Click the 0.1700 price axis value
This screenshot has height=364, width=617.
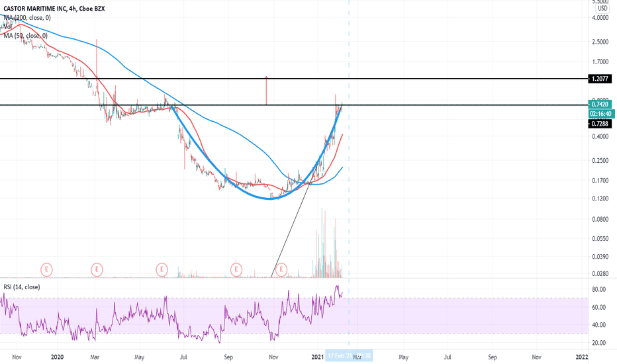tap(600, 181)
